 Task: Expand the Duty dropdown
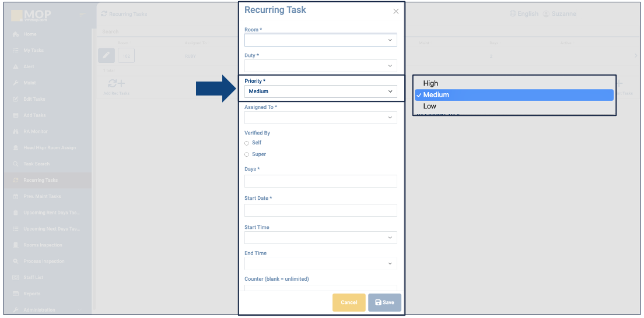(x=320, y=66)
